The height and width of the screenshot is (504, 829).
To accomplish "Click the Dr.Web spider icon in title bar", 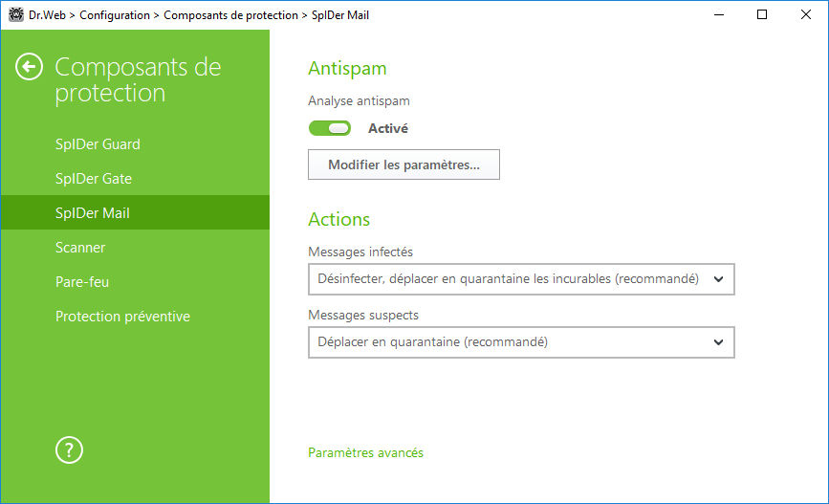I will [16, 14].
